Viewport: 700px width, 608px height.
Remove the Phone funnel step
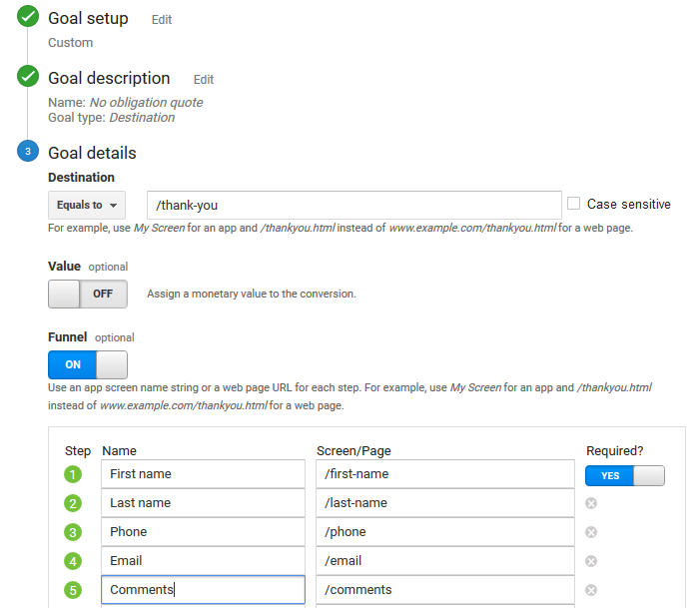click(591, 532)
